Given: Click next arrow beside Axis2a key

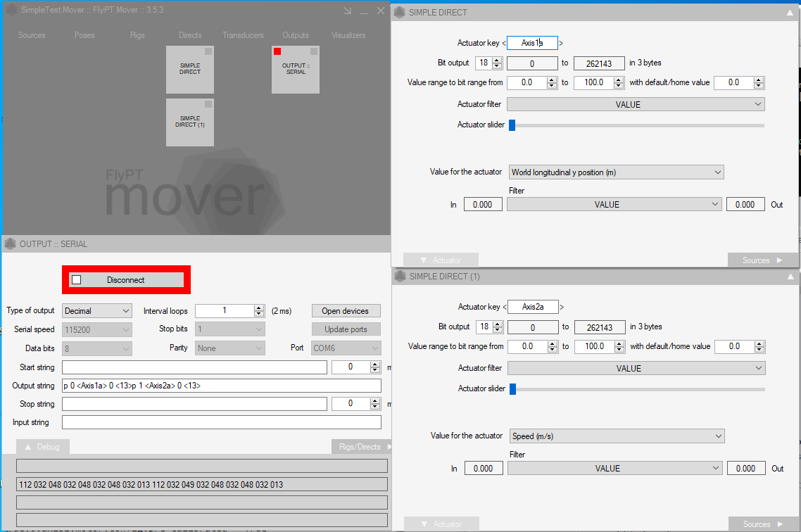Looking at the screenshot, I should pos(562,308).
